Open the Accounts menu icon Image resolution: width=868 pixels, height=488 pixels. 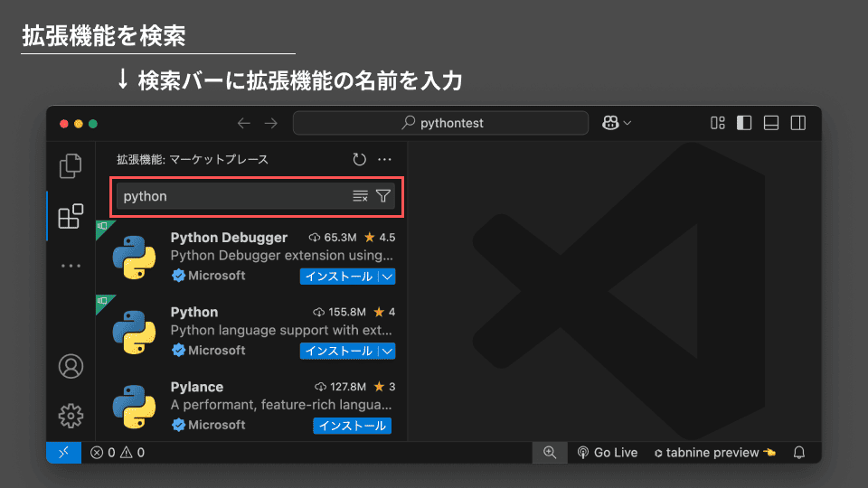pyautogui.click(x=71, y=366)
